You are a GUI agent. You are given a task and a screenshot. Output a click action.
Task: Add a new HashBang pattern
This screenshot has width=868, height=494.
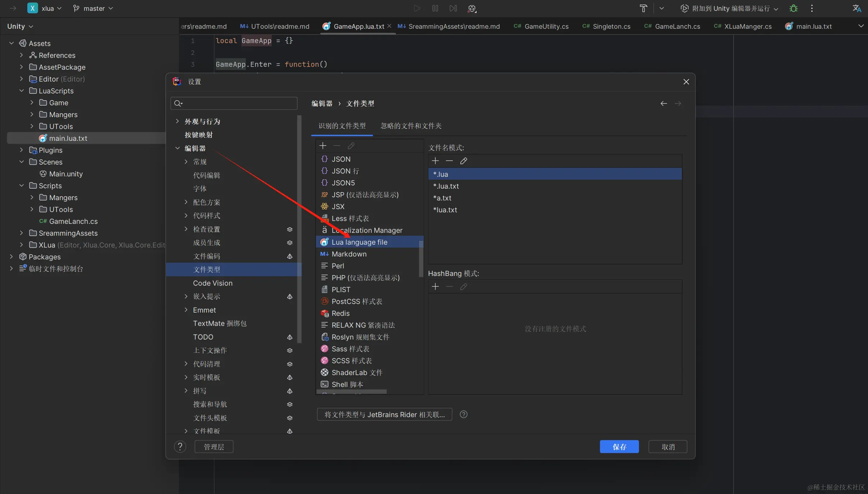point(435,287)
